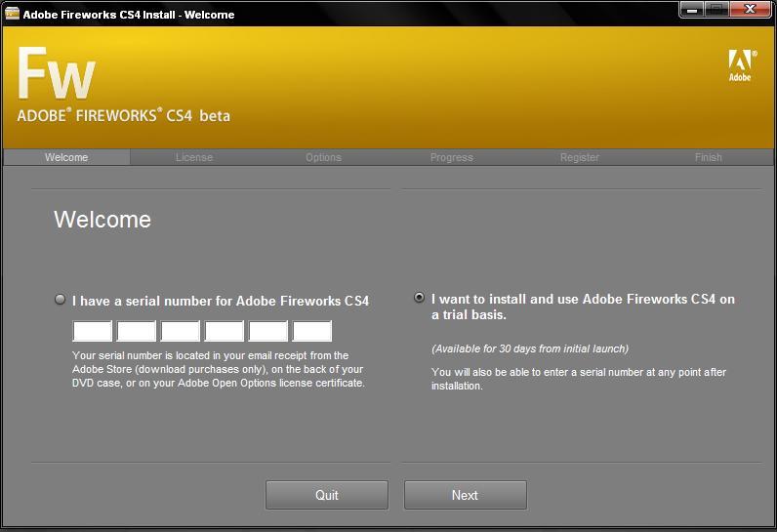Click into the fourth serial number field
This screenshot has height=532, width=777.
point(225,331)
